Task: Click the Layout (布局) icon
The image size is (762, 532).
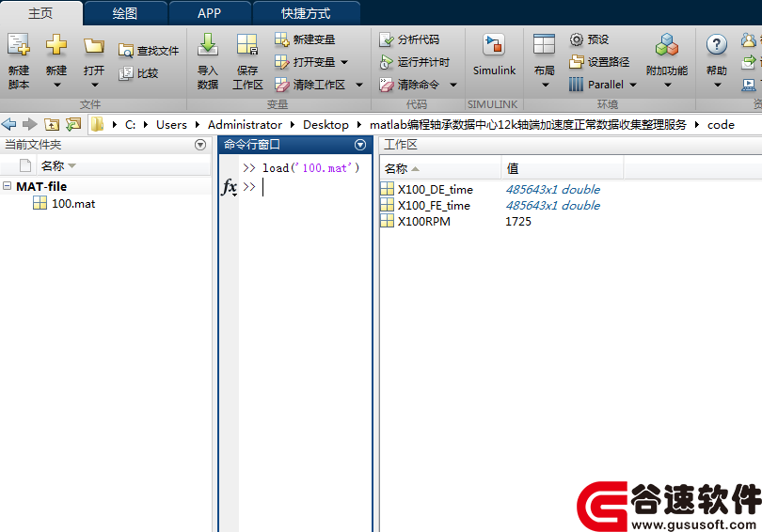Action: point(544,45)
